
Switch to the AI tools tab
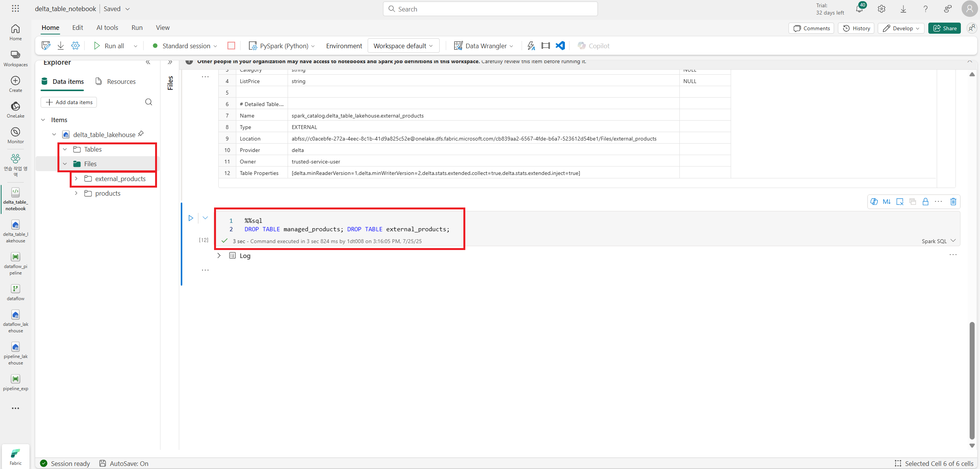pos(107,28)
